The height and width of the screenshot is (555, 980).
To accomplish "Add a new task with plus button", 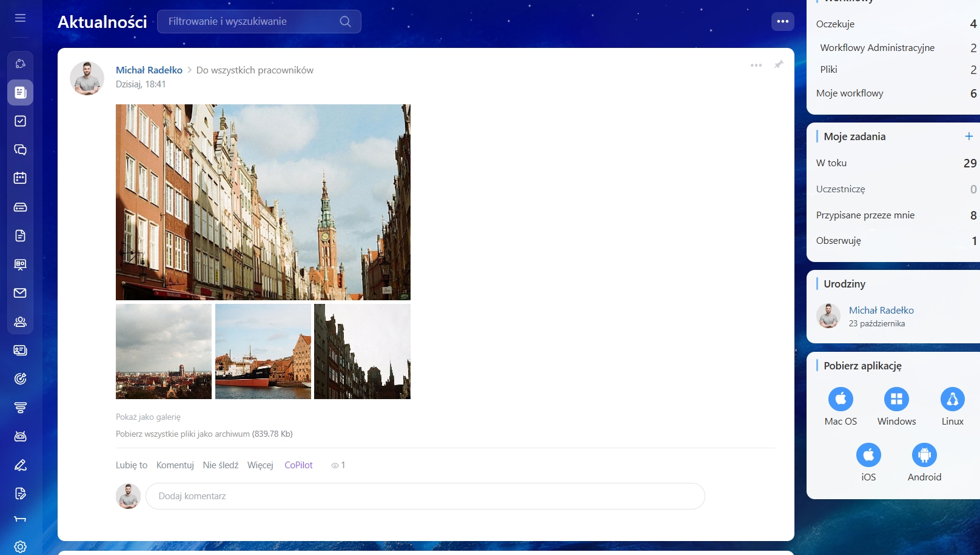I will (968, 136).
